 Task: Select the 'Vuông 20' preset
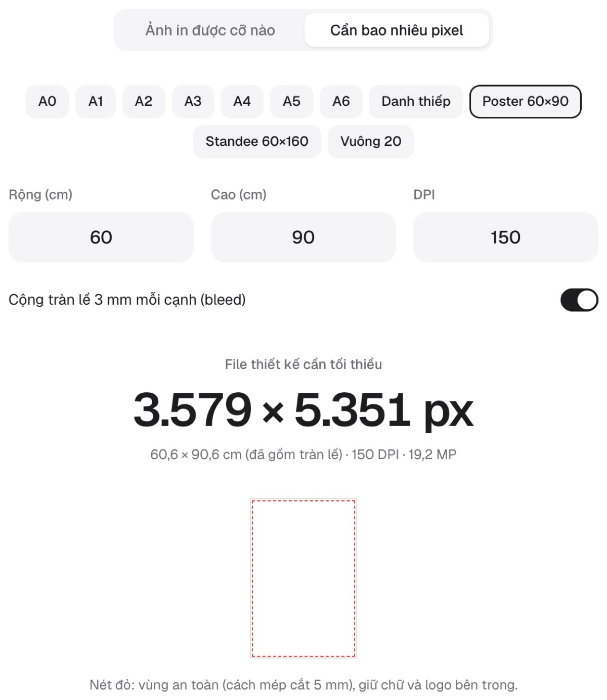pyautogui.click(x=371, y=141)
